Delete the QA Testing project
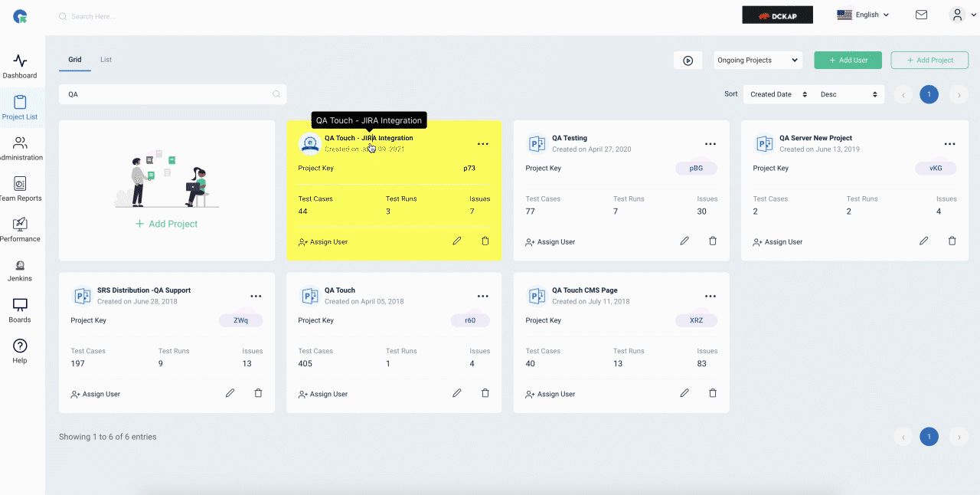Image resolution: width=980 pixels, height=495 pixels. (713, 241)
